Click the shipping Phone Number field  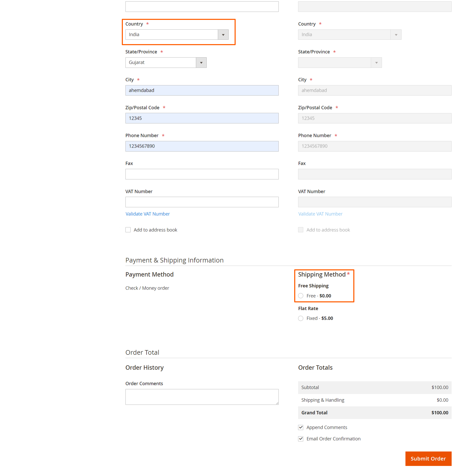click(x=375, y=146)
